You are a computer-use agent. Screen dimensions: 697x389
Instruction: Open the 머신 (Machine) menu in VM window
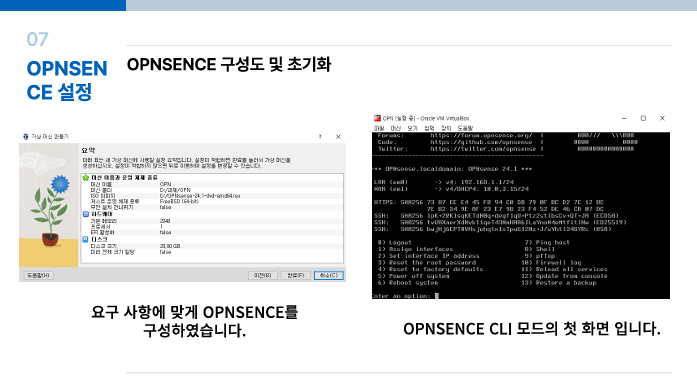[396, 128]
